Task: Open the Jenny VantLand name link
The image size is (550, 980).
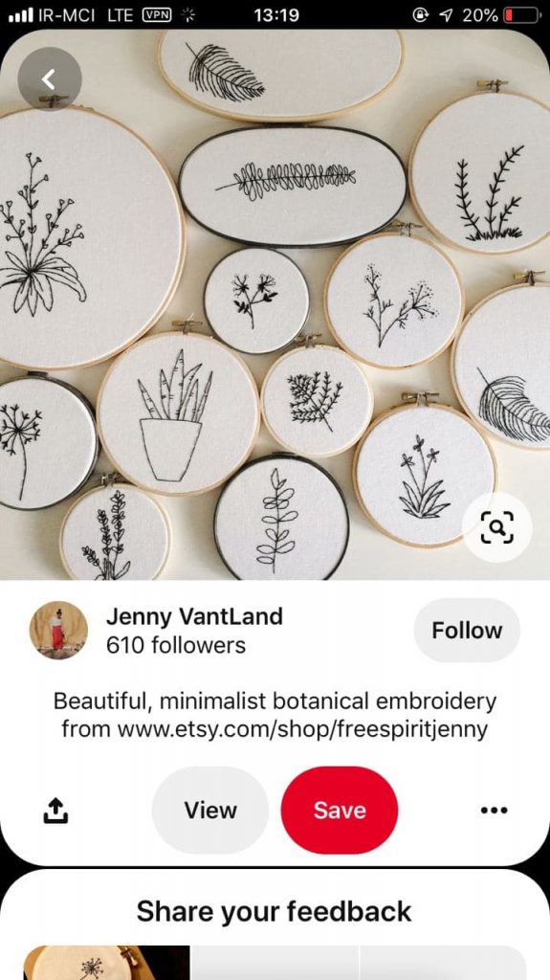Action: [194, 616]
